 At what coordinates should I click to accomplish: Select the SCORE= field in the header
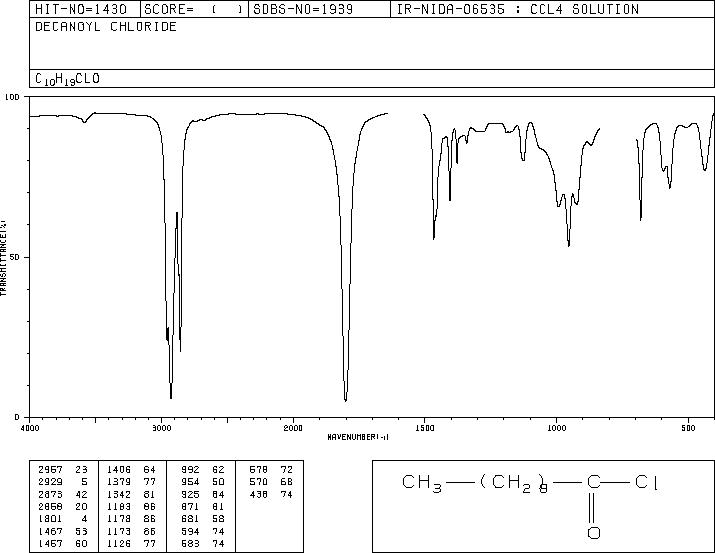193,9
